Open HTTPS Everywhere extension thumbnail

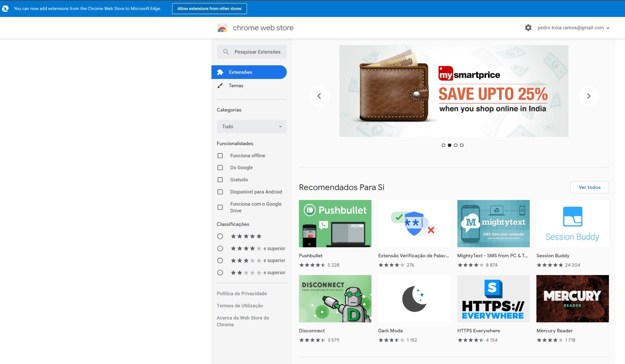click(x=493, y=299)
